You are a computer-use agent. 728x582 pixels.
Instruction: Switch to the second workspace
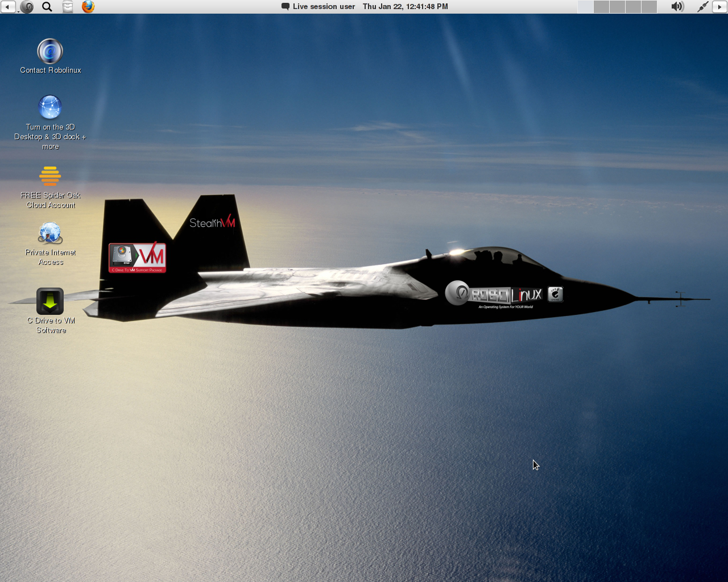[601, 7]
